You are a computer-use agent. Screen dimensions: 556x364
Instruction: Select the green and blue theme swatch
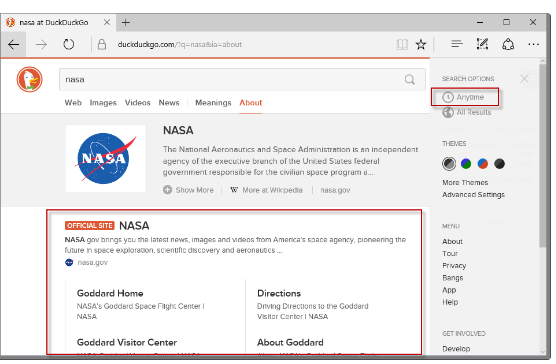[466, 163]
